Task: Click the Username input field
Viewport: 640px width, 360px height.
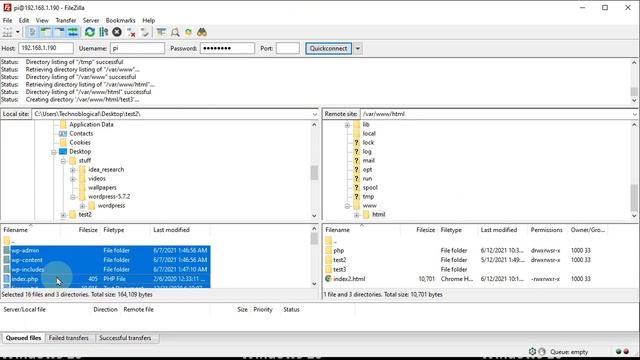Action: pyautogui.click(x=137, y=48)
